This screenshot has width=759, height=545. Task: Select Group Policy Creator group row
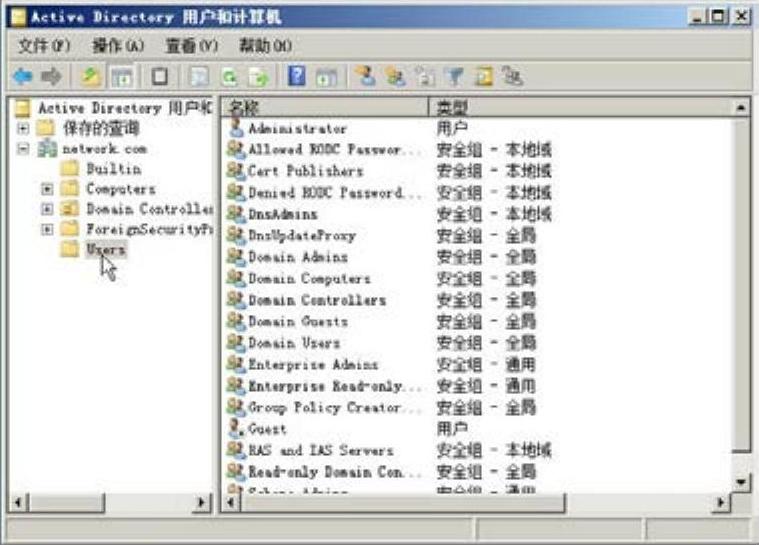pyautogui.click(x=335, y=407)
